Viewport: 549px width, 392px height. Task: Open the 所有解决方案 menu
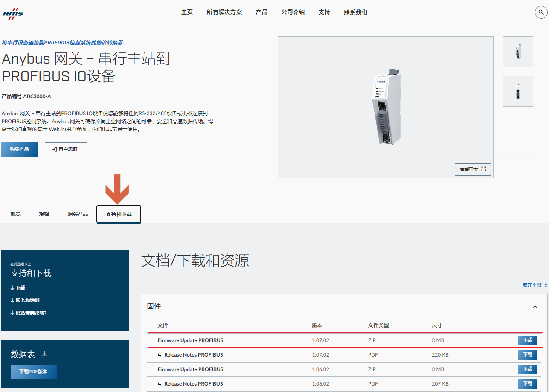tap(224, 12)
